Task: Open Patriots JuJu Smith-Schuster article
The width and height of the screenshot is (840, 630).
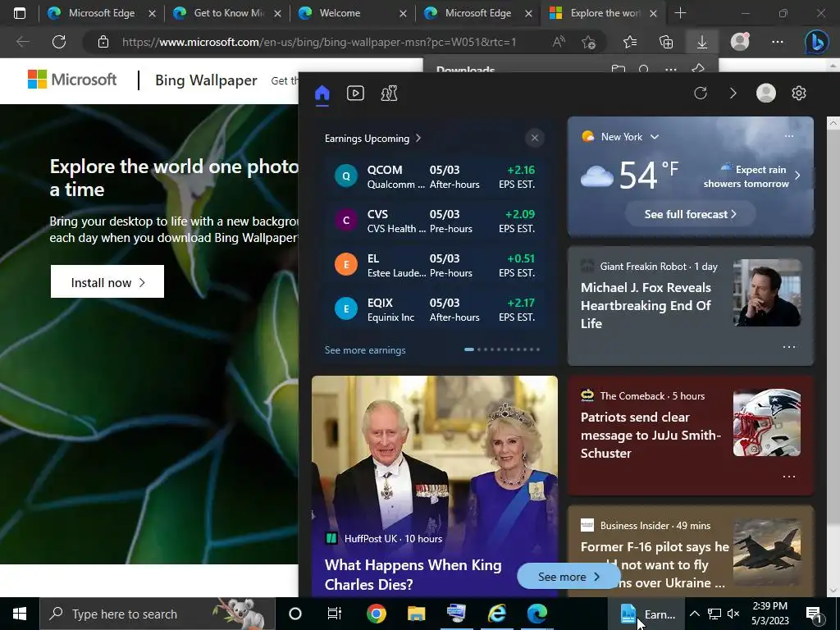Action: coord(651,435)
